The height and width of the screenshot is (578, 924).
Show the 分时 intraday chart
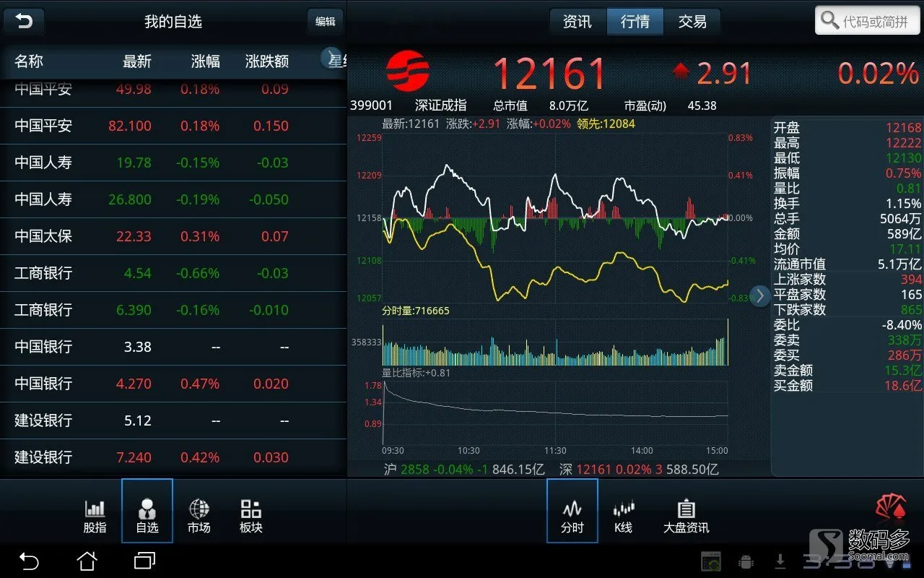(572, 510)
